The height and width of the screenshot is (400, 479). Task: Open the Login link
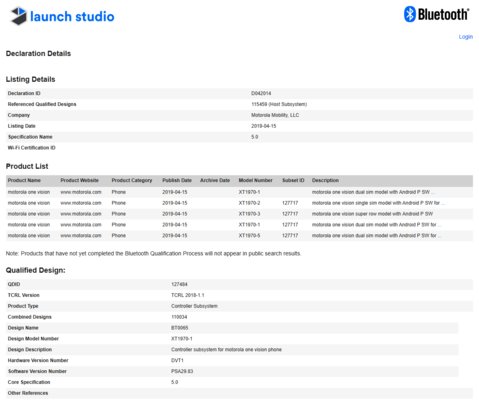(466, 37)
